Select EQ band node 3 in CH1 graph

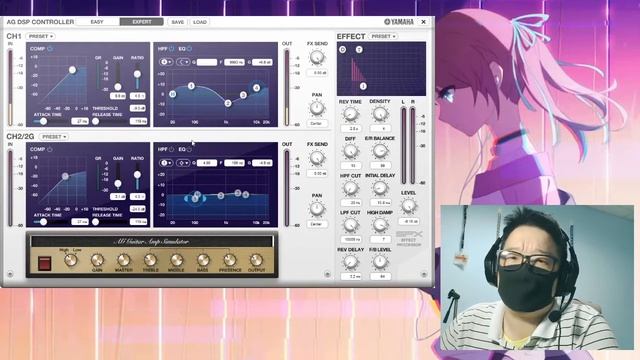click(x=243, y=95)
